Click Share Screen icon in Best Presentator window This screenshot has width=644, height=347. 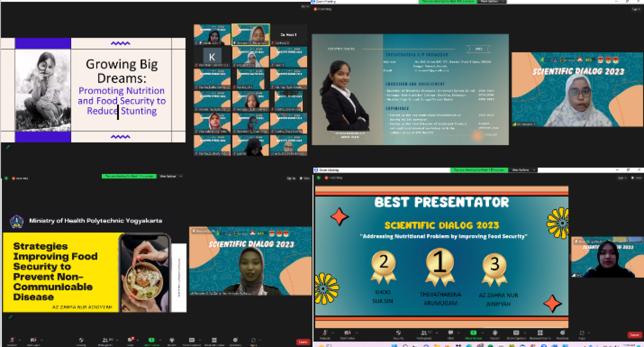[473, 333]
